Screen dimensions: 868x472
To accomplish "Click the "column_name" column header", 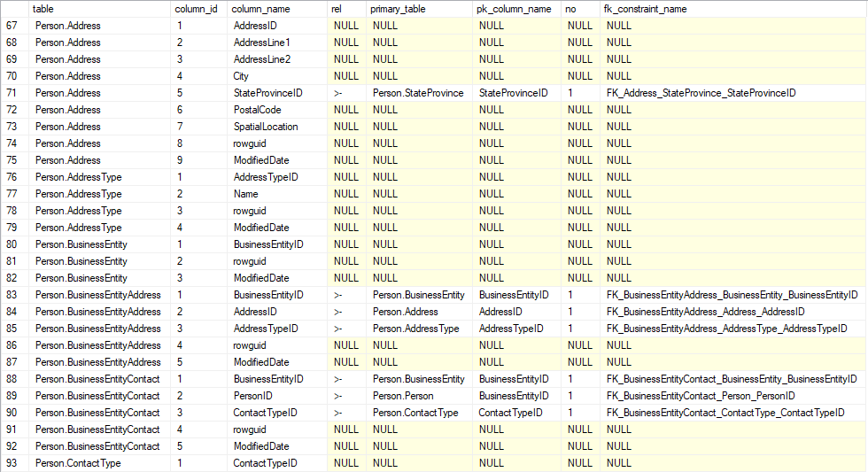I will point(276,9).
